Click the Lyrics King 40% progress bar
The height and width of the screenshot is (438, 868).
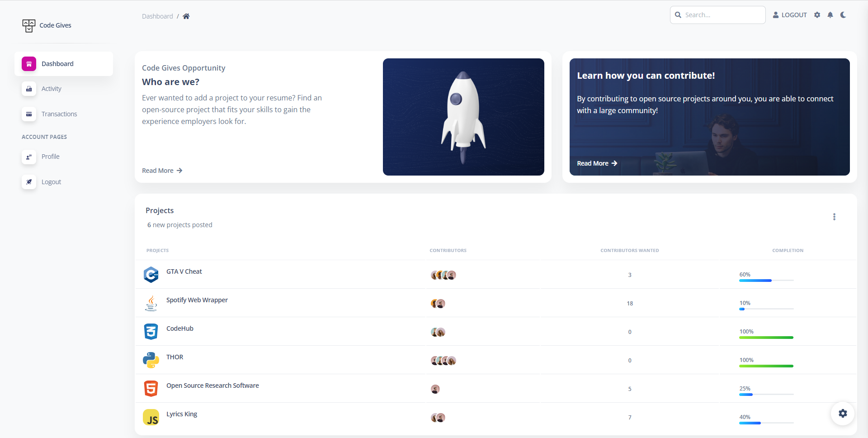click(766, 423)
